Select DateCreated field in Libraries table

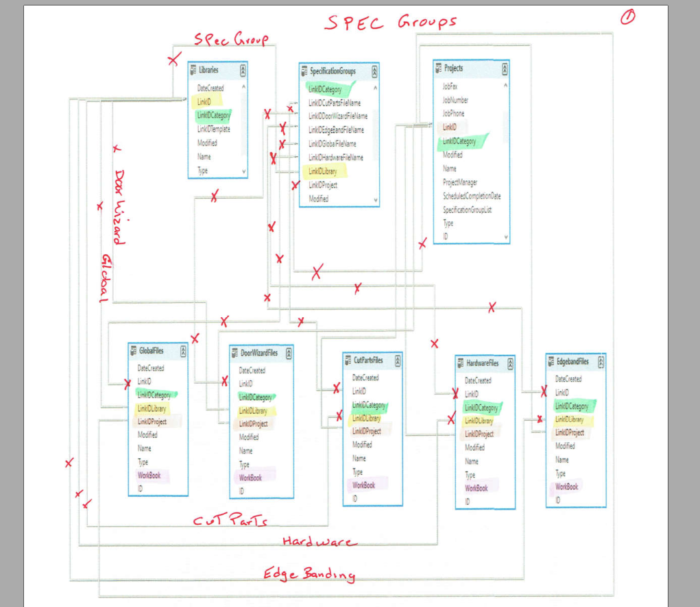coord(210,88)
